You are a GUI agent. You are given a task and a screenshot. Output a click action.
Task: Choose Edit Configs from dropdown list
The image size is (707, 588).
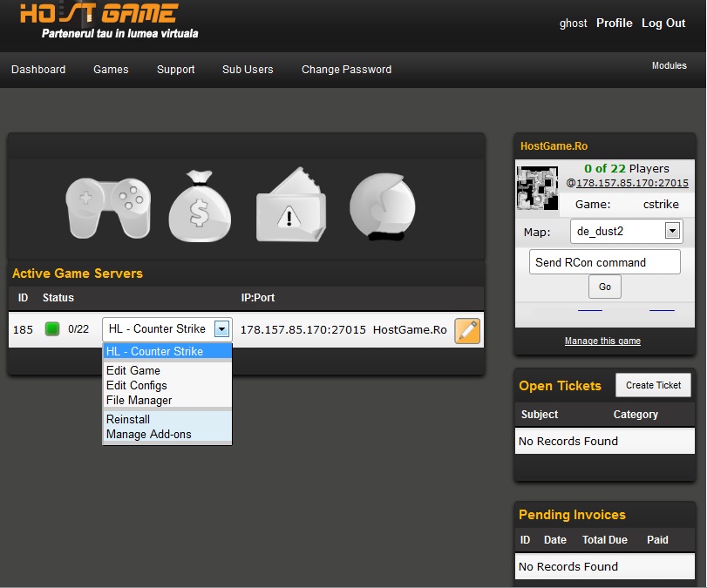(167, 385)
